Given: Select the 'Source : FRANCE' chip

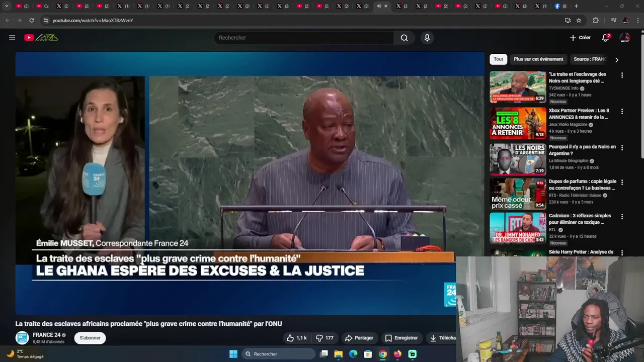Looking at the screenshot, I should [x=590, y=59].
